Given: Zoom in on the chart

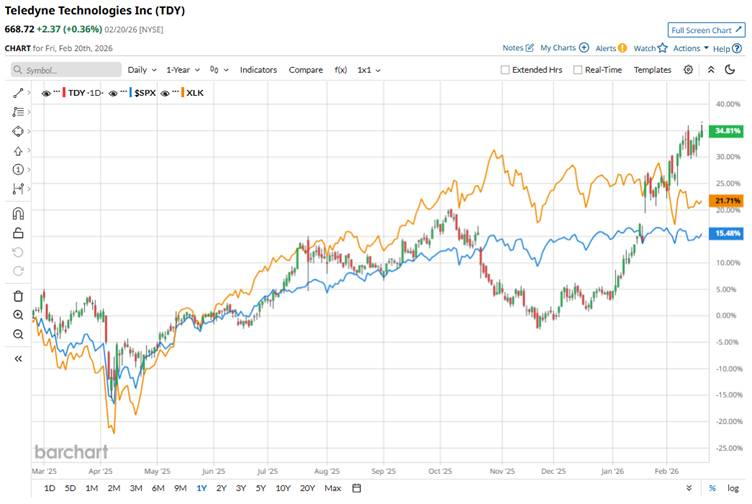Looking at the screenshot, I should click(18, 315).
